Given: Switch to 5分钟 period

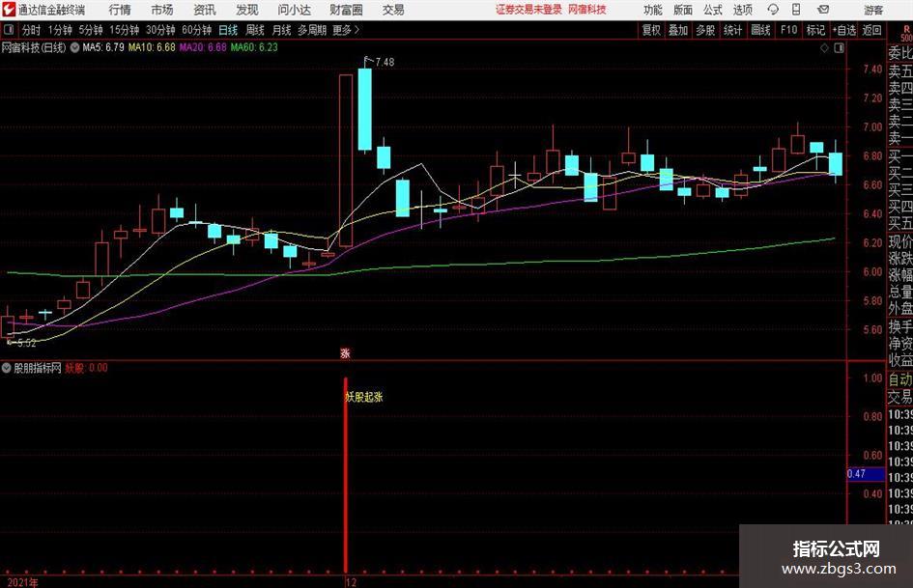Looking at the screenshot, I should coord(91,30).
